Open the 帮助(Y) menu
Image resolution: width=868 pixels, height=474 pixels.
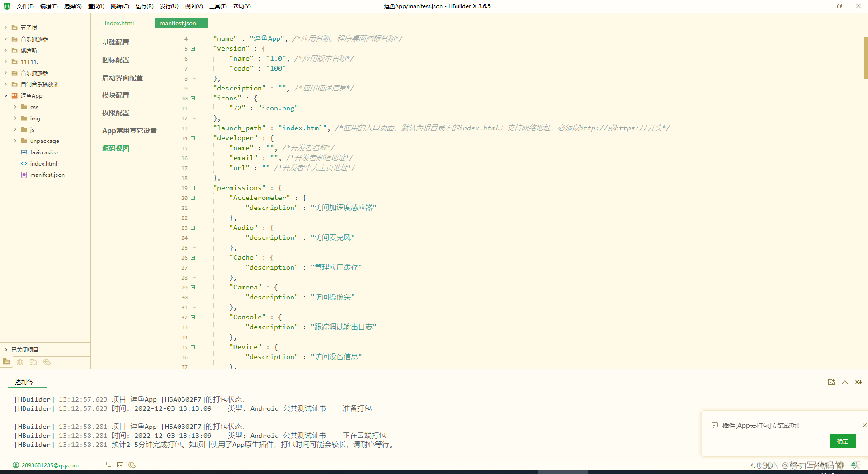point(242,6)
